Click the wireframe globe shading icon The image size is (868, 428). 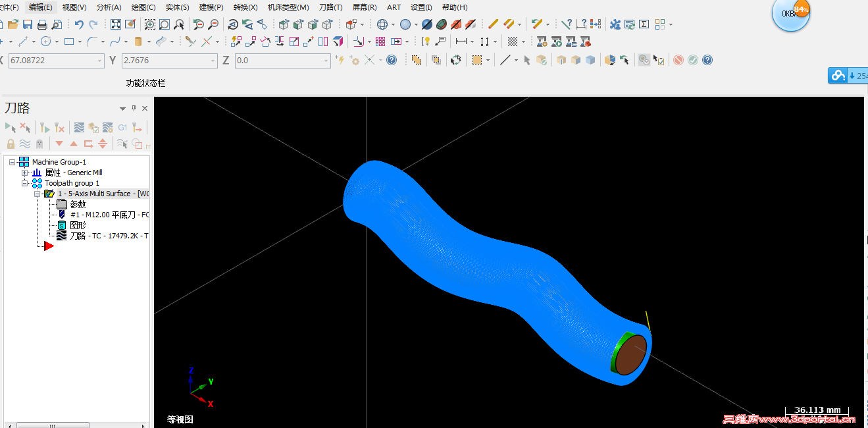[x=382, y=24]
